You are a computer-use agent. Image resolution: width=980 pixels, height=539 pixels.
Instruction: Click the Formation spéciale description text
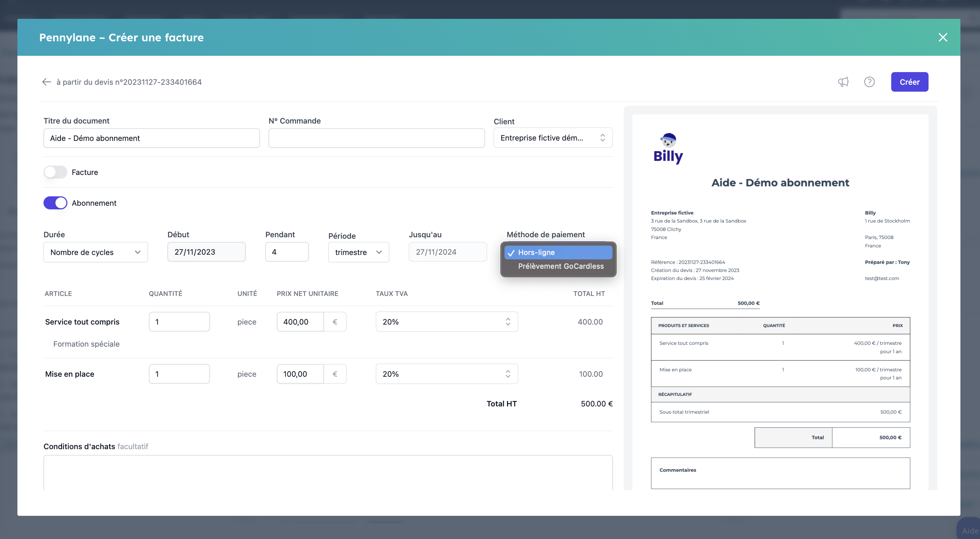(x=86, y=344)
